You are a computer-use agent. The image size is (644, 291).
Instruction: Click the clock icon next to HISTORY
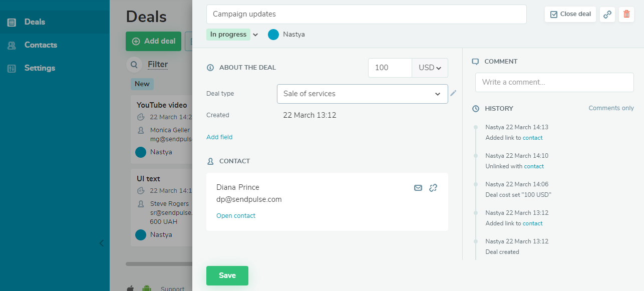(475, 108)
